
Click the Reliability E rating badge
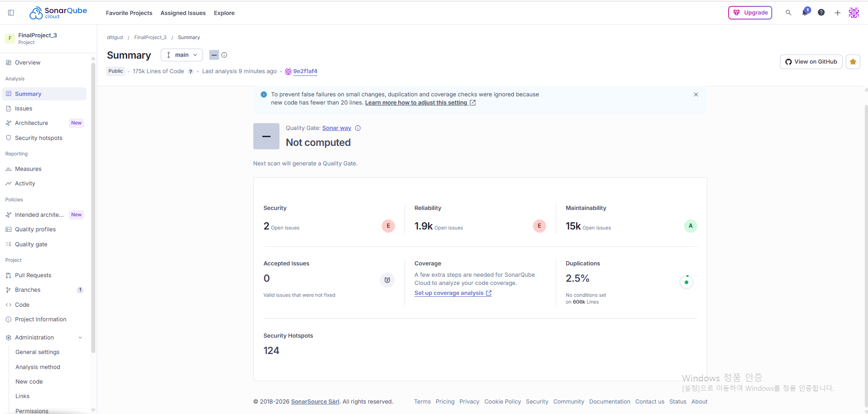pos(539,226)
